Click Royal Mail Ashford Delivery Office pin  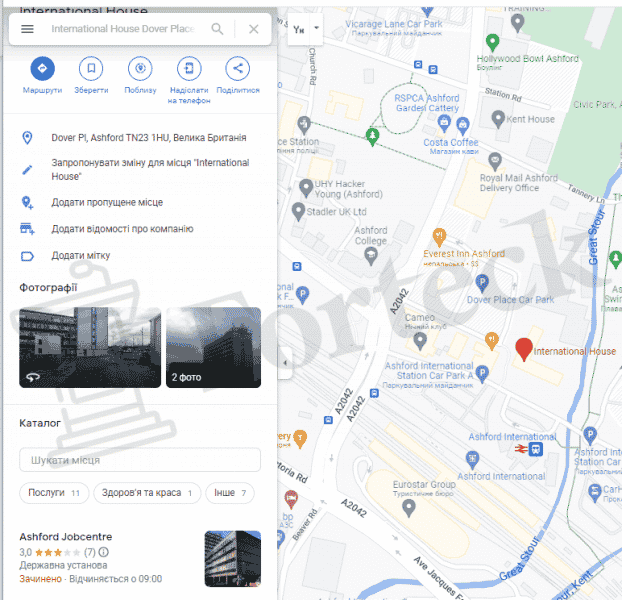495,161
